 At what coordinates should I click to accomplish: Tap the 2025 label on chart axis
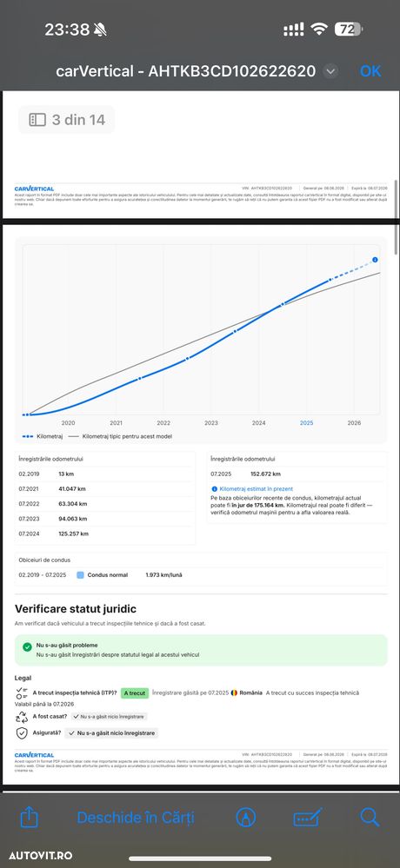[x=306, y=423]
